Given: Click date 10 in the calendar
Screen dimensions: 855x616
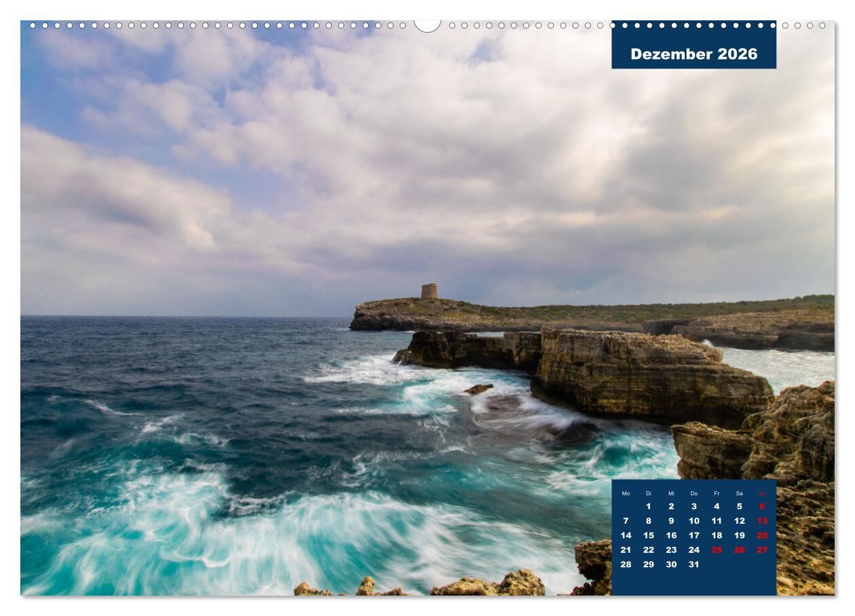Looking at the screenshot, I should (693, 521).
